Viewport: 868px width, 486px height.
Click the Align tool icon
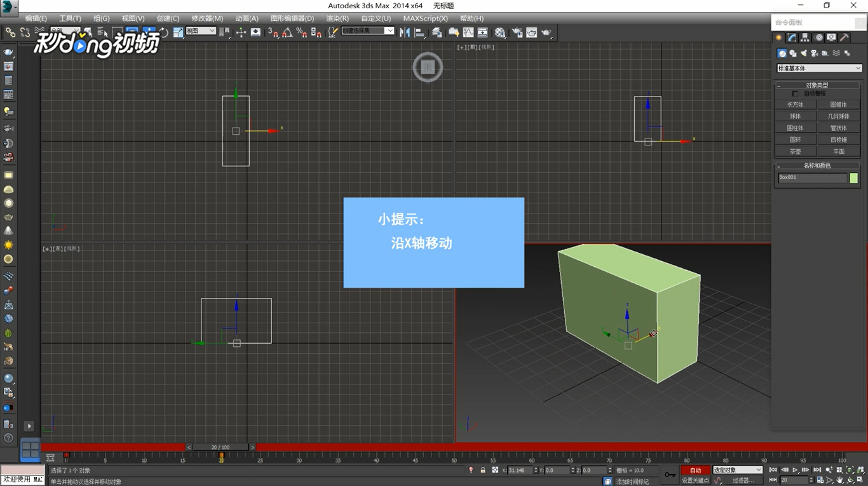click(419, 32)
